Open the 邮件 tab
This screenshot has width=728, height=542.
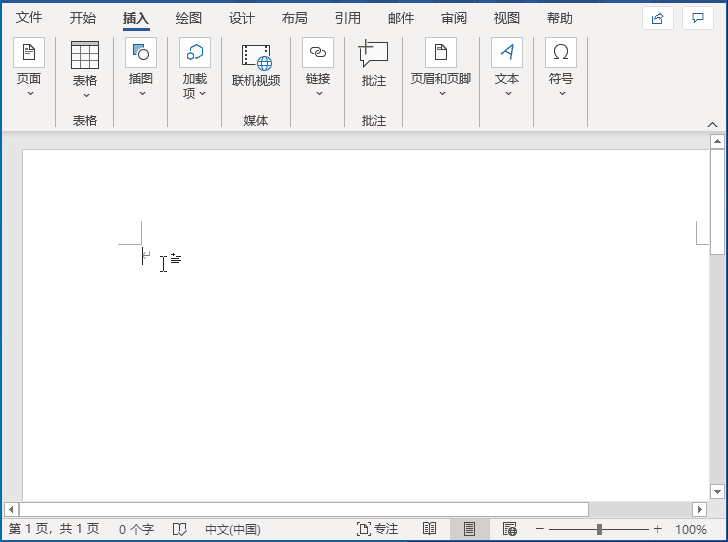[x=401, y=18]
